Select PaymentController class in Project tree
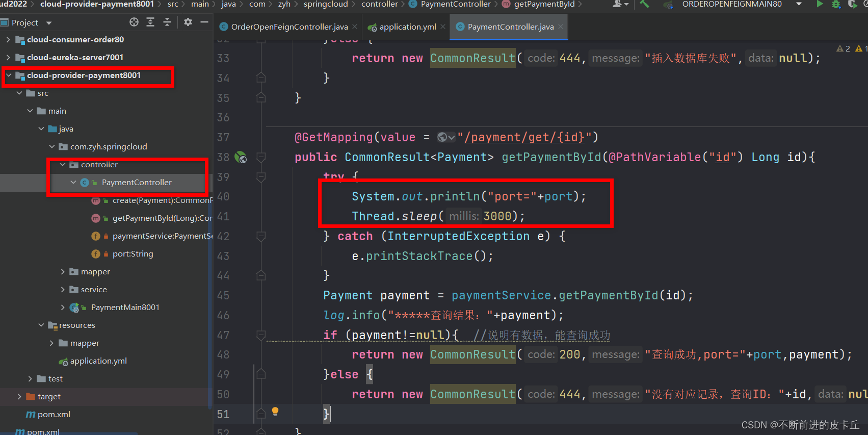Viewport: 868px width, 435px height. pyautogui.click(x=137, y=182)
